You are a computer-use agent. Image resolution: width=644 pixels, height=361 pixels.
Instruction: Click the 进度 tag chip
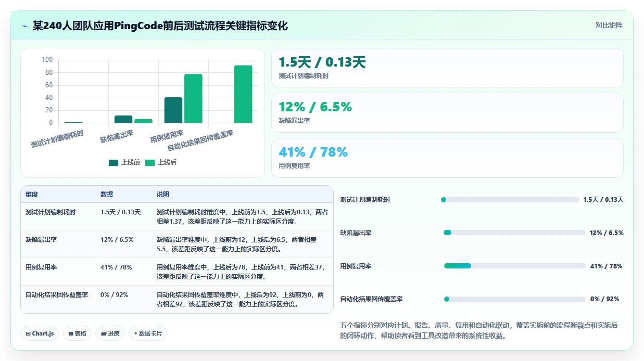coord(110,333)
